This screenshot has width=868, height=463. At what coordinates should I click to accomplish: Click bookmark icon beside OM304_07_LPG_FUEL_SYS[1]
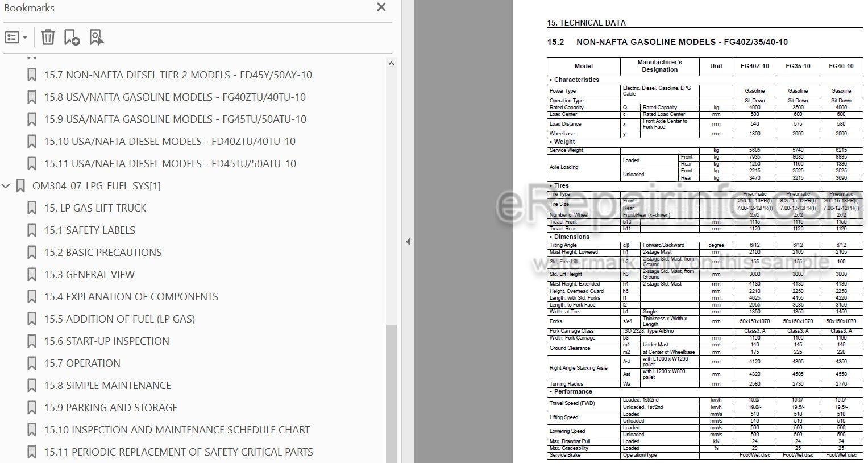pos(20,186)
